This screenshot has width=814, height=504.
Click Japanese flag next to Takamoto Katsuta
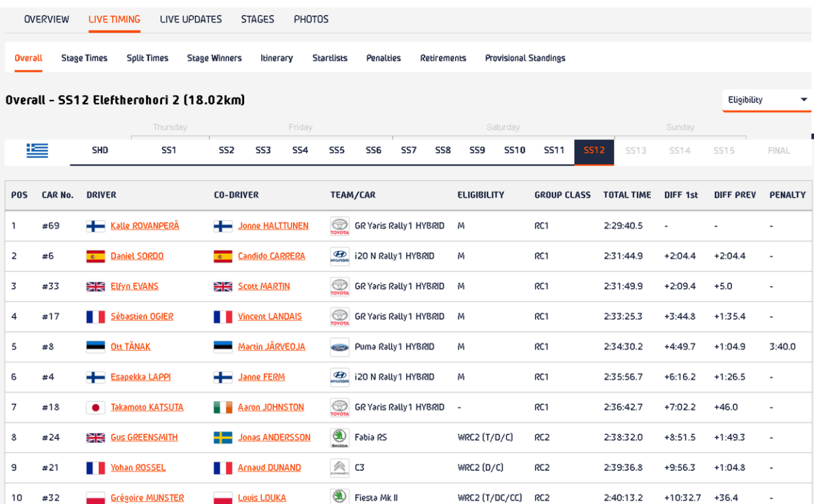(96, 408)
